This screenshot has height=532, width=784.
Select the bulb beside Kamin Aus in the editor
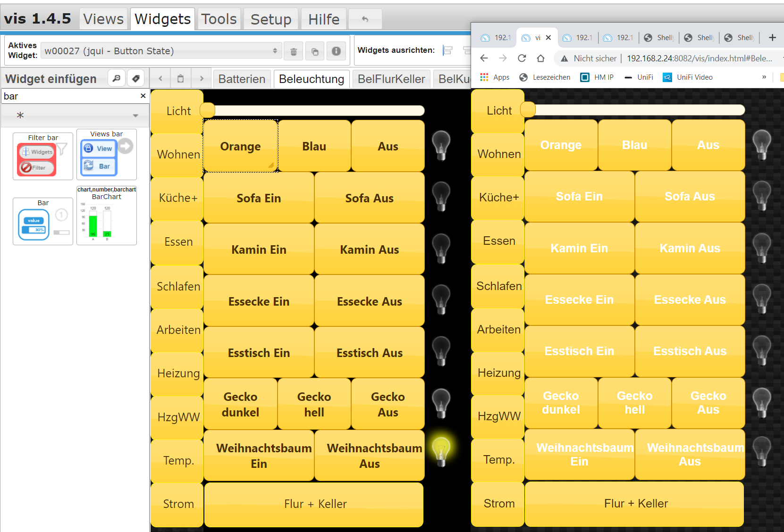pos(441,249)
